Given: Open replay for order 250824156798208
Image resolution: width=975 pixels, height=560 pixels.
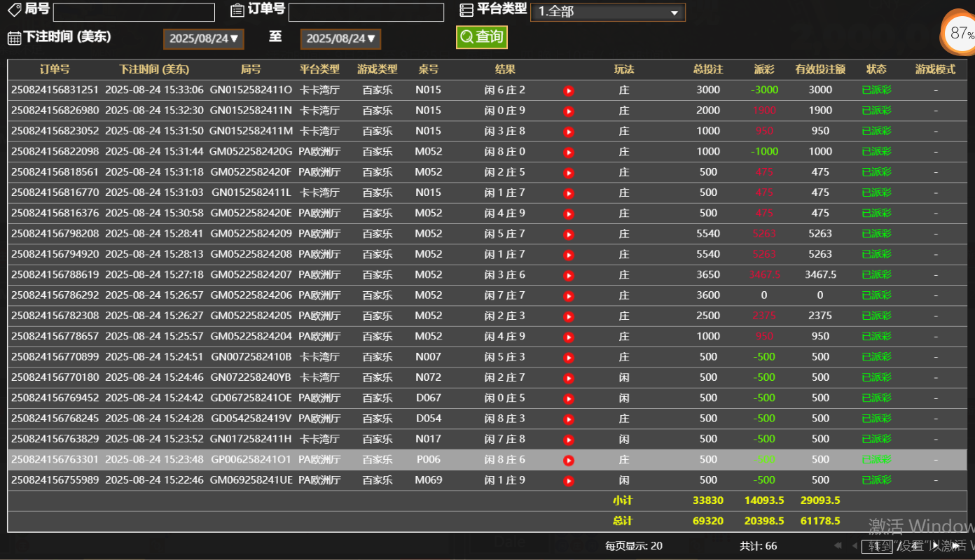Looking at the screenshot, I should pyautogui.click(x=569, y=234).
